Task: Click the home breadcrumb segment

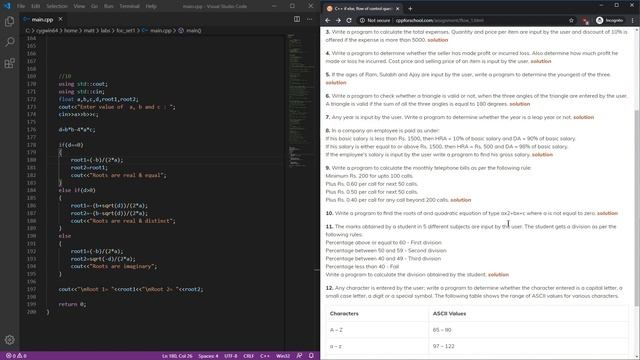Action: (70, 30)
